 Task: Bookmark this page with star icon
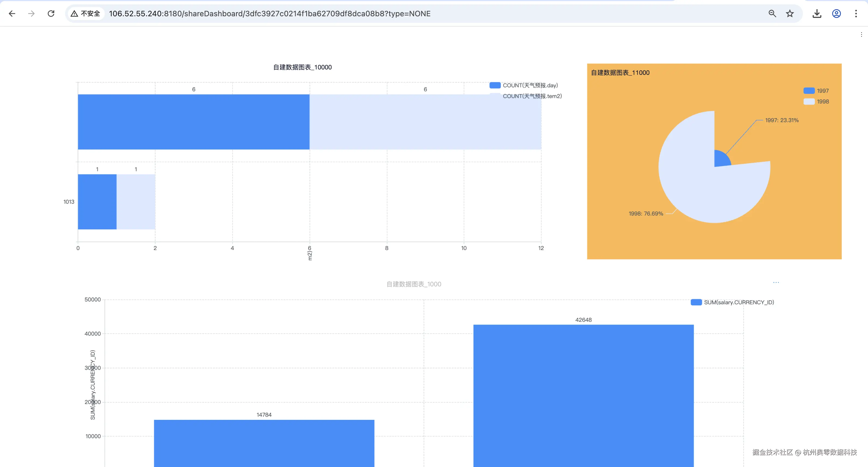click(x=790, y=14)
